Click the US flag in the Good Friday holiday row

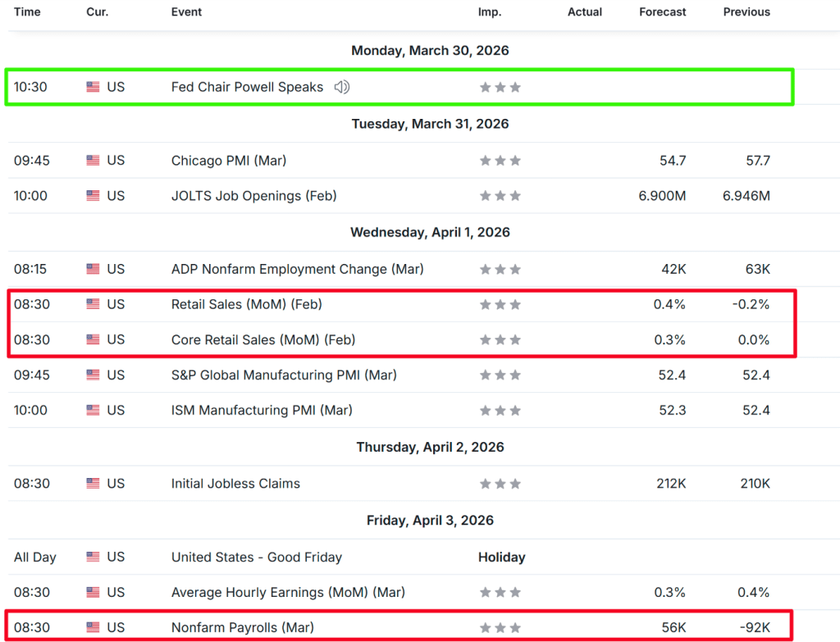tap(93, 558)
